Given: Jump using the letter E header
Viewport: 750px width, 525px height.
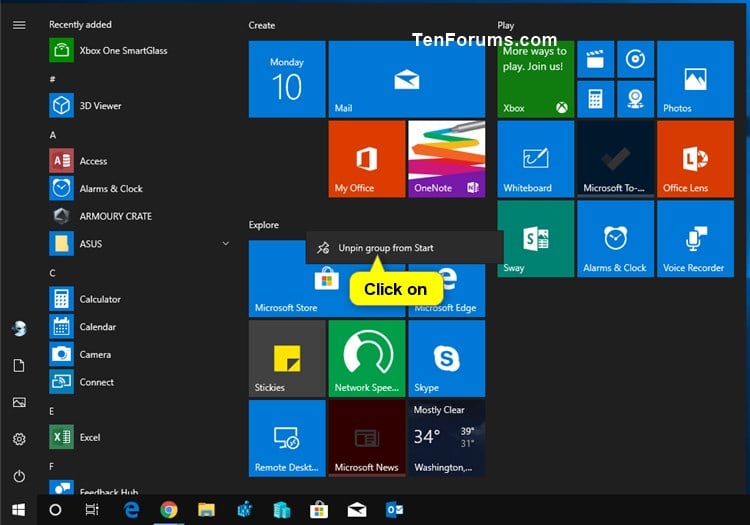Looking at the screenshot, I should [x=52, y=411].
